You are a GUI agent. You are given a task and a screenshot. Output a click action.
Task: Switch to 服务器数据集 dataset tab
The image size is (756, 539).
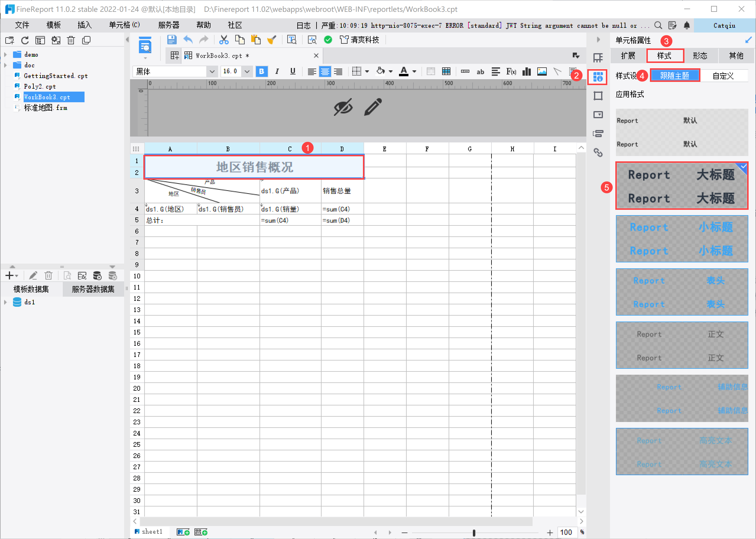click(93, 289)
